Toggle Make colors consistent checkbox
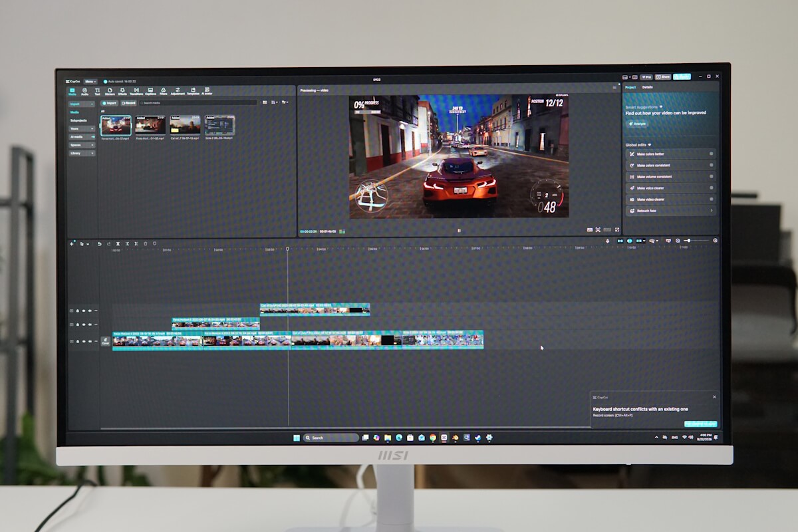Viewport: 798px width, 532px height. point(711,165)
